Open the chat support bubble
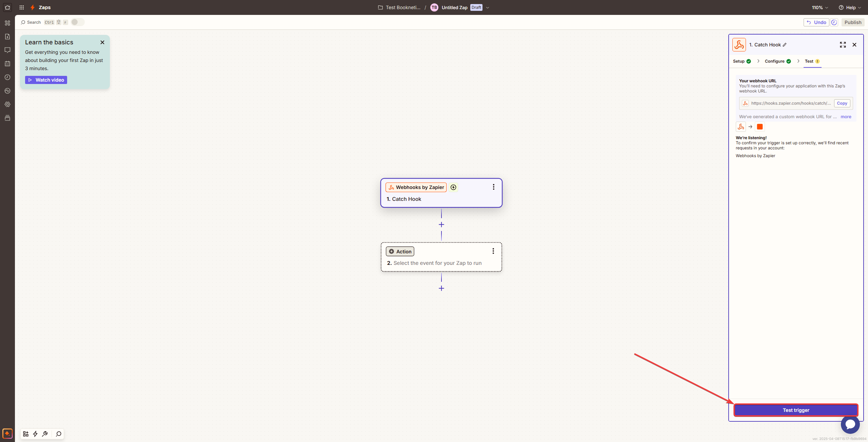 pyautogui.click(x=850, y=424)
